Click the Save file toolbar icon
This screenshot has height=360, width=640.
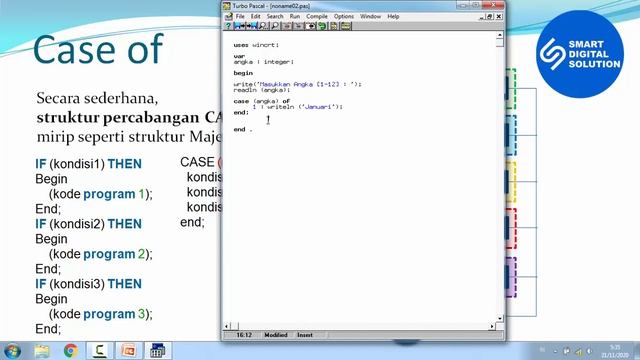251,26
